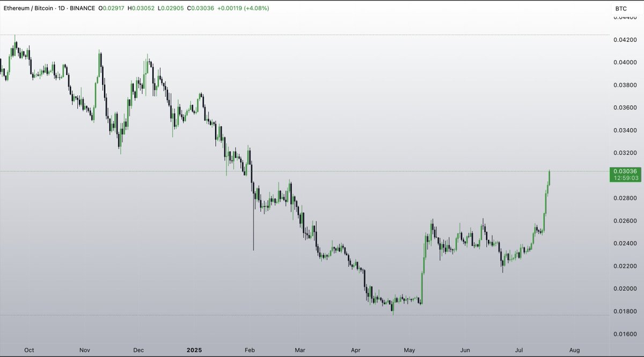Click the Nov label on time axis
Image resolution: width=644 pixels, height=357 pixels.
click(x=85, y=350)
